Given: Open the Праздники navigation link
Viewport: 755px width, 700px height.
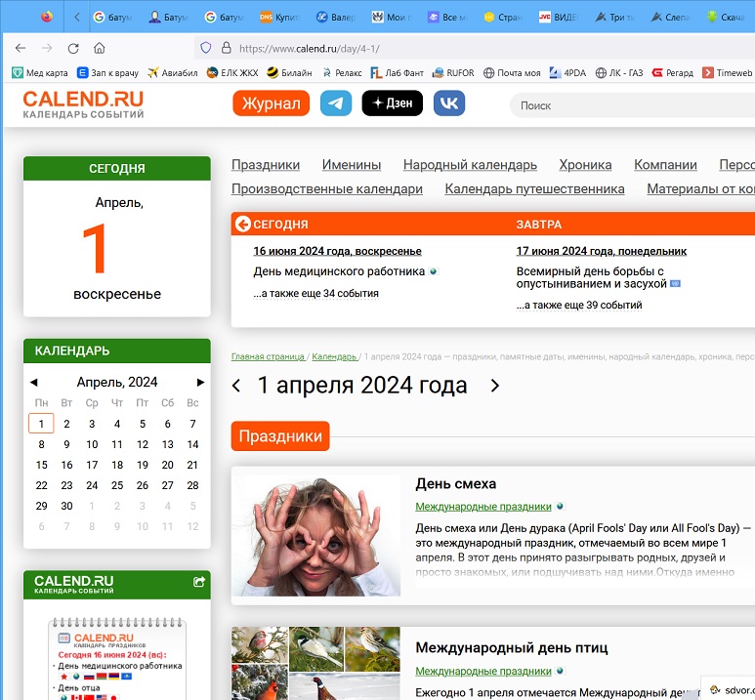Looking at the screenshot, I should point(266,165).
